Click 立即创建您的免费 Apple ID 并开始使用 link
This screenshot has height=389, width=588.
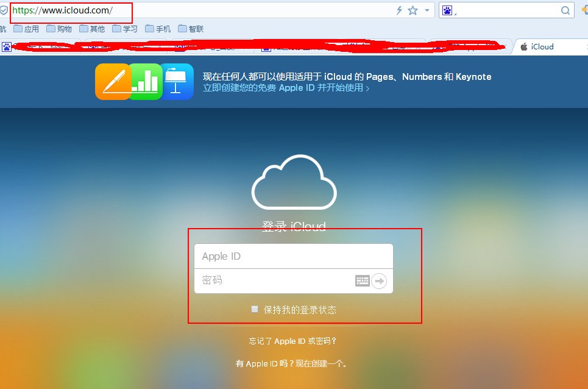coord(286,88)
